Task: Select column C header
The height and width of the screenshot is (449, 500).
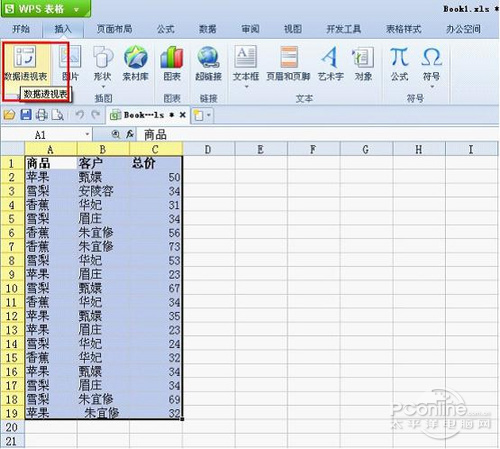Action: [156, 150]
